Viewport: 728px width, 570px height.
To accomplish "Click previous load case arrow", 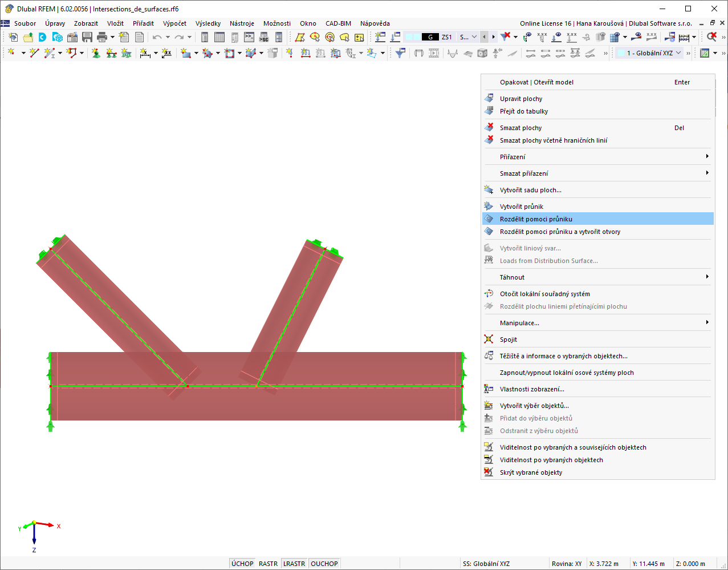I will (484, 37).
